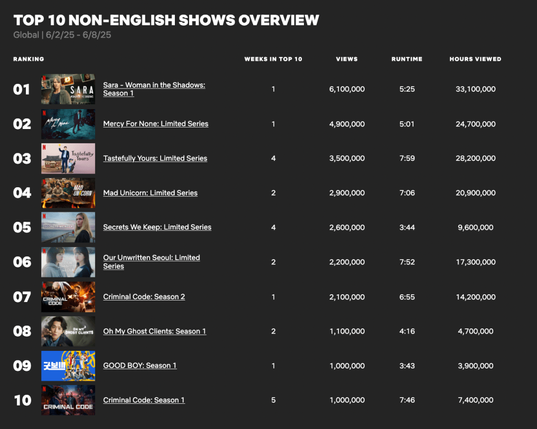Viewport: 537px width, 429px height.
Task: Click the Mad Unicorn thumbnail image
Action: pyautogui.click(x=68, y=193)
